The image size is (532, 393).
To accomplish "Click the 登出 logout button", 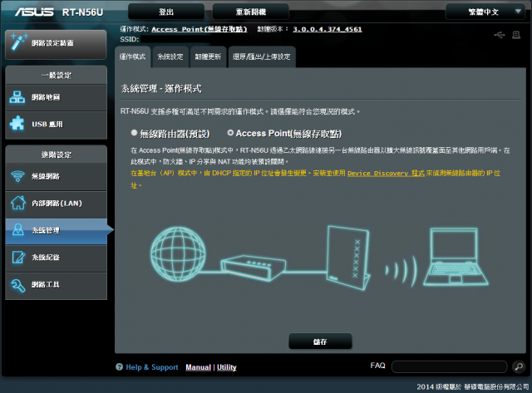I will [166, 12].
